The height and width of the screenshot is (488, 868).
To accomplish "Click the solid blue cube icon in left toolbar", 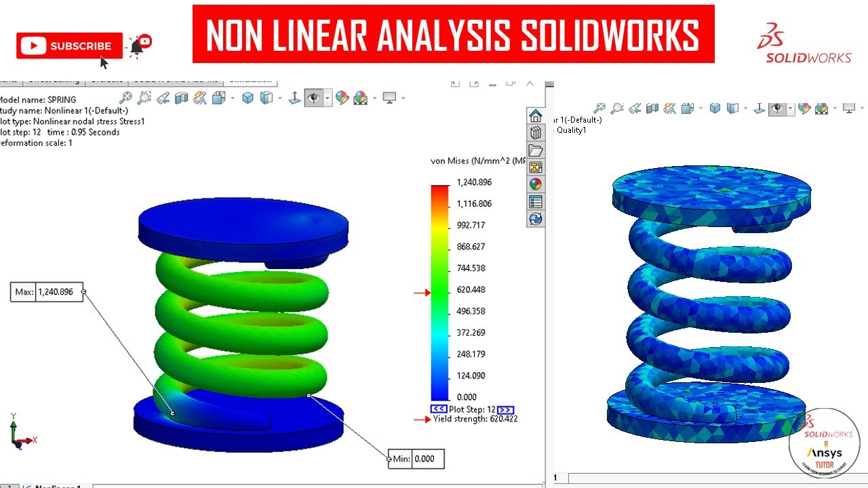I will click(248, 98).
